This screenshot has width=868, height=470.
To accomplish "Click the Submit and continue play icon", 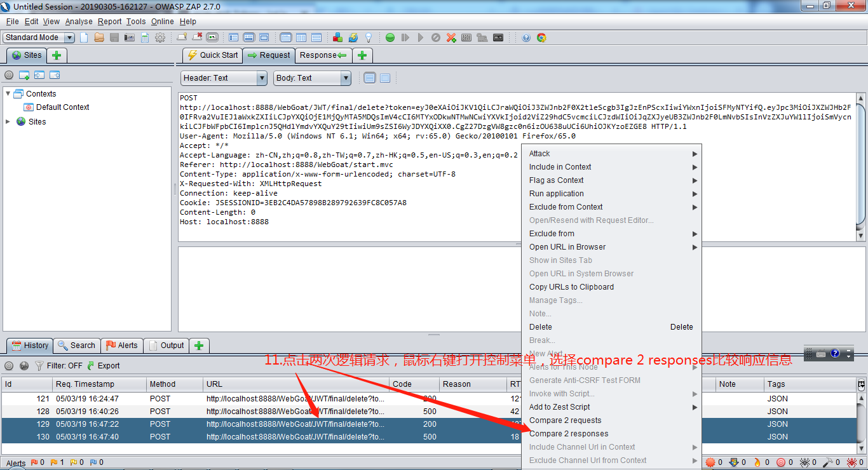I will pos(421,37).
